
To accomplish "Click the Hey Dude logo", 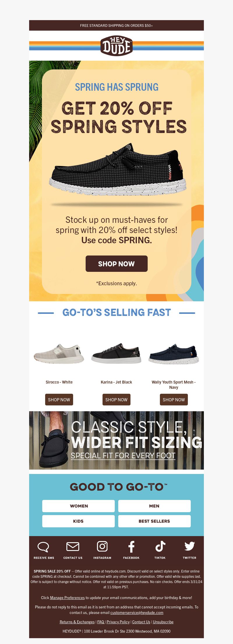I will coord(116,46).
